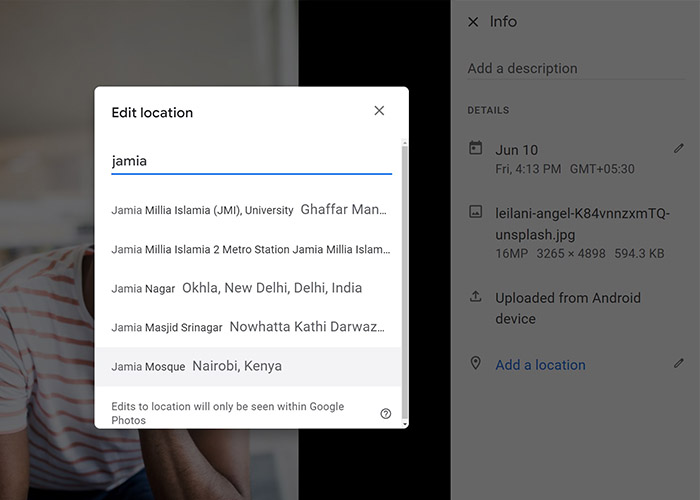The height and width of the screenshot is (500, 700).
Task: Click the image file icon
Action: 475,212
